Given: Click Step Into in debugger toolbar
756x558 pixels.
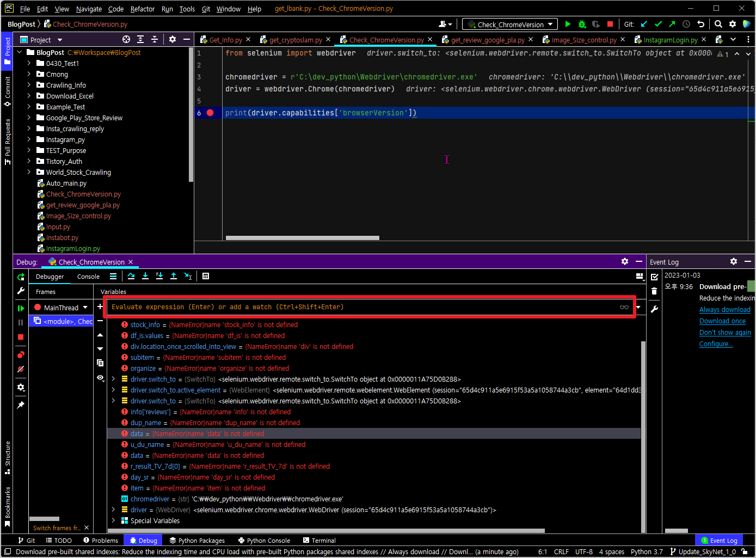Looking at the screenshot, I should click(145, 276).
